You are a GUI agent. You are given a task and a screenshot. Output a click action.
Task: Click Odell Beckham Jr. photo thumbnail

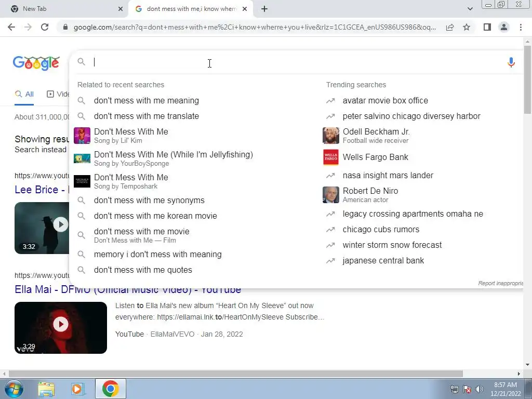pyautogui.click(x=331, y=136)
